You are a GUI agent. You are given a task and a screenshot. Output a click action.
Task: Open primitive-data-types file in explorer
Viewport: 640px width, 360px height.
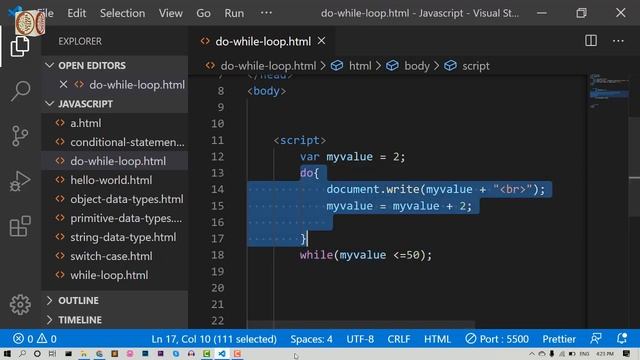coord(114,218)
